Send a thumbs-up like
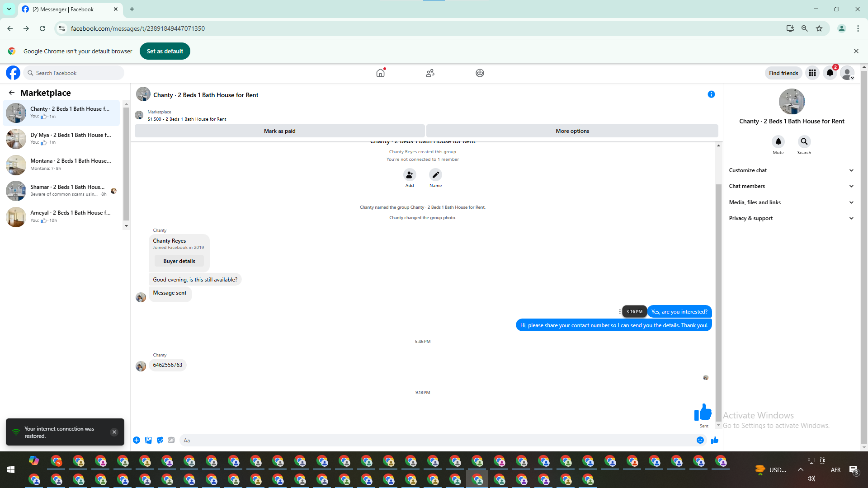Screen dimensions: 868x488 pyautogui.click(x=715, y=440)
